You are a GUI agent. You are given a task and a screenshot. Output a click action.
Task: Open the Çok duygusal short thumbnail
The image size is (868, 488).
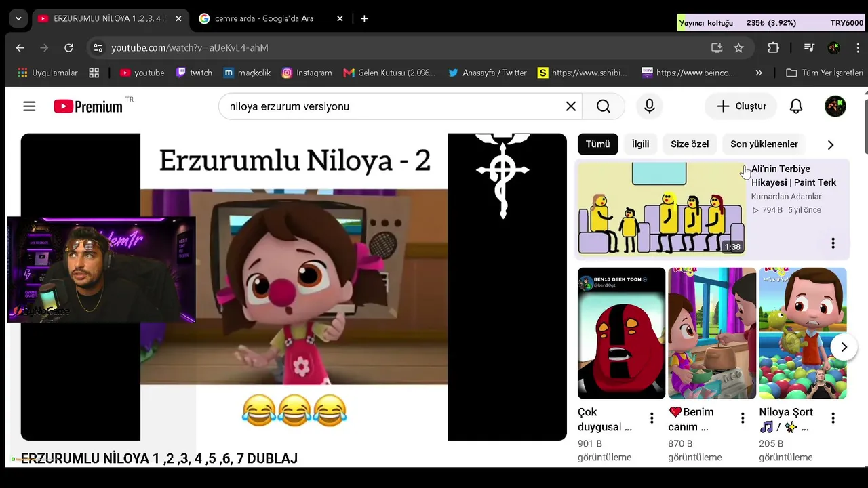click(x=622, y=333)
